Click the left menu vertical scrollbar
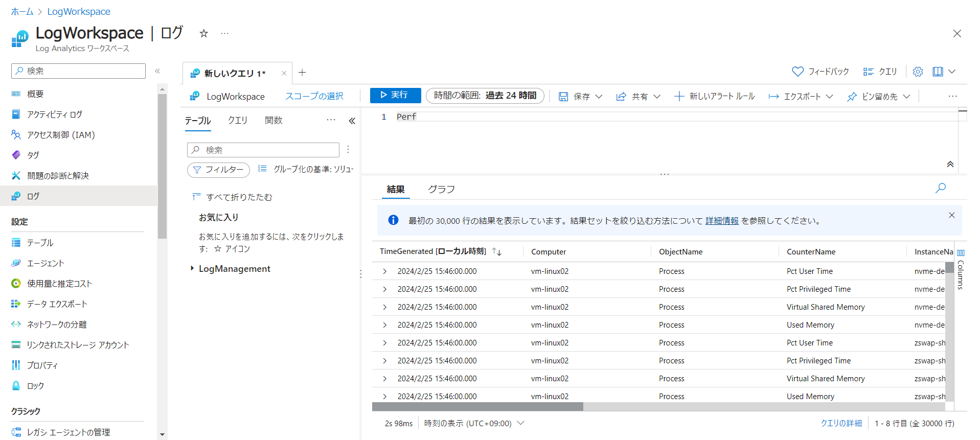This screenshot has width=980, height=440. [162, 166]
